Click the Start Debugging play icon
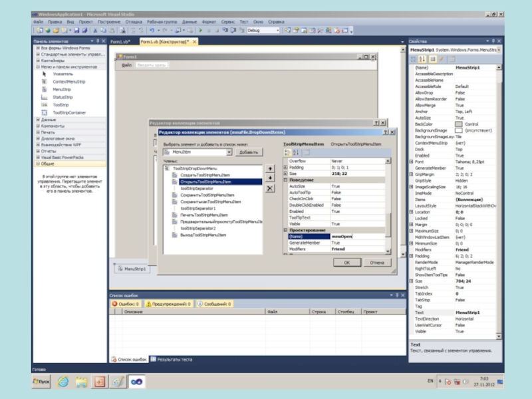 coord(201,31)
